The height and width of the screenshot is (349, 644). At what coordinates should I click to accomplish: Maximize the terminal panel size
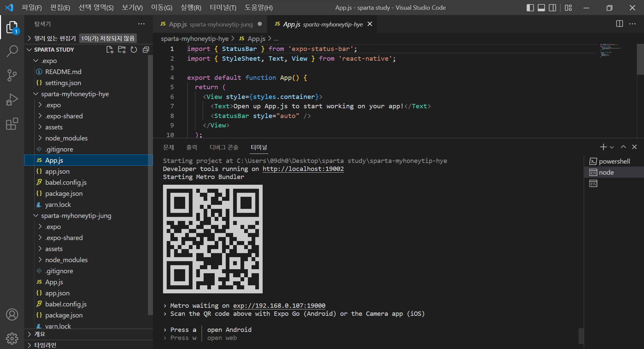(623, 147)
